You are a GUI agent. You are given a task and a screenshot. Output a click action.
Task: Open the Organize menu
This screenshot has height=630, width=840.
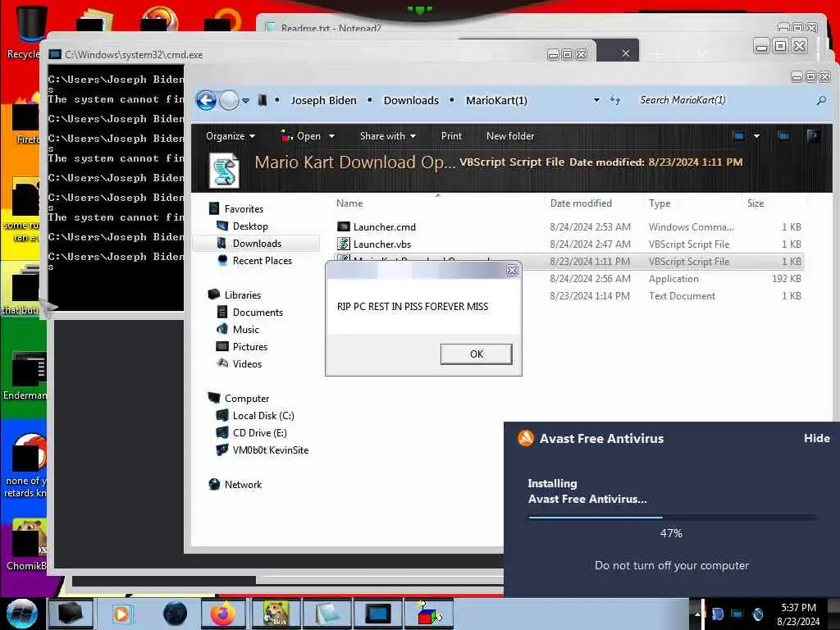[x=231, y=136]
